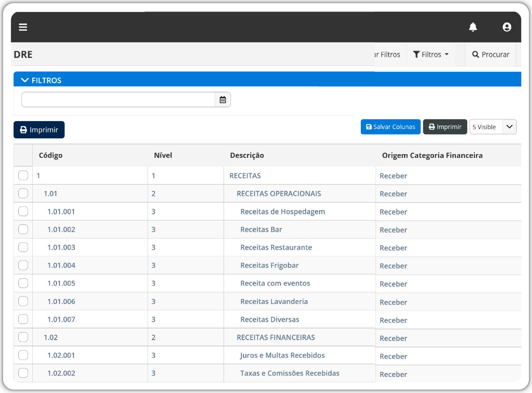Select the Receita com eventos checkbox
Screen dimensions: 532x393
pos(23,283)
